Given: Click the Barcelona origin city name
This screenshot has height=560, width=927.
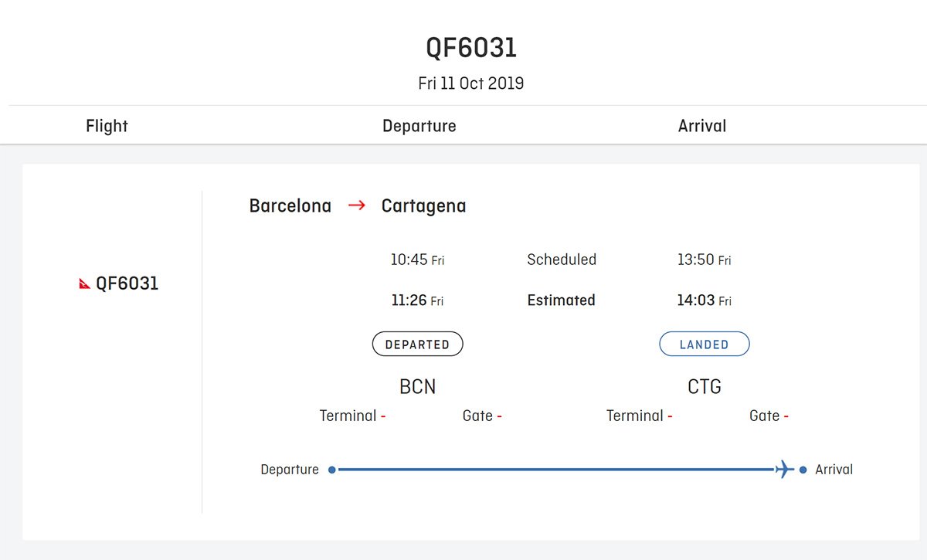Looking at the screenshot, I should pos(290,206).
